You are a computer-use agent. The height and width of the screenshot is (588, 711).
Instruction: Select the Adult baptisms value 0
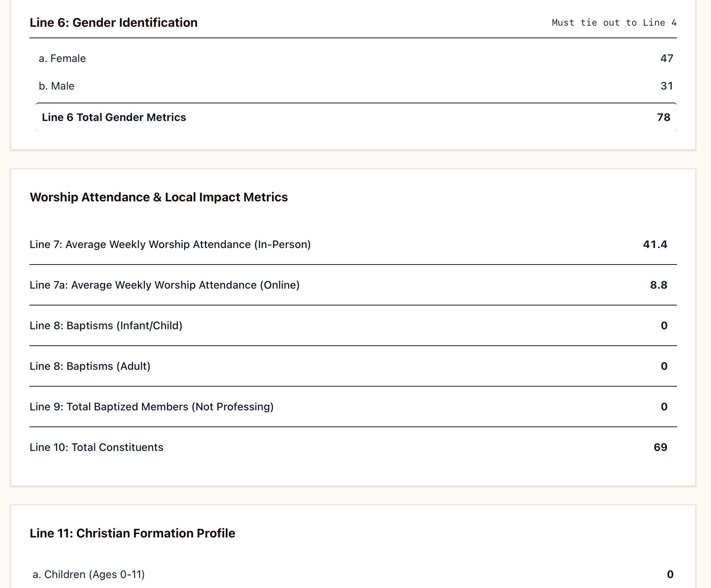click(x=664, y=366)
